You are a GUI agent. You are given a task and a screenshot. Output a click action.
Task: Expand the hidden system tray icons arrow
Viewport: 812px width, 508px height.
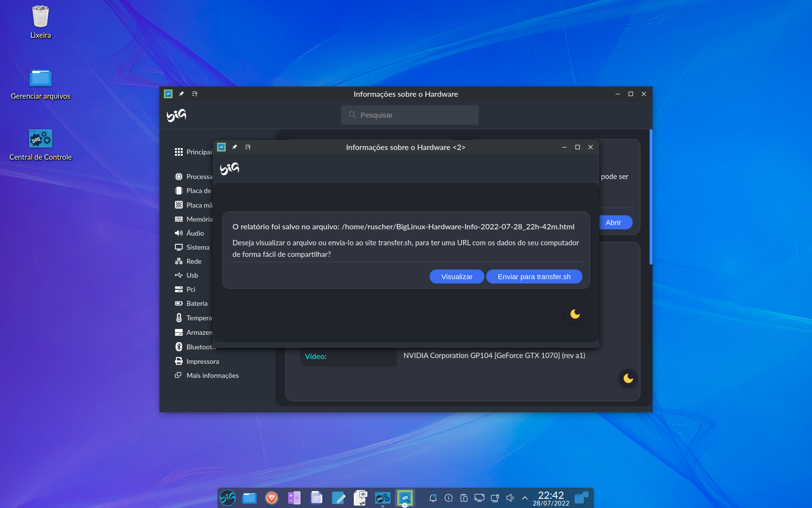(x=524, y=498)
